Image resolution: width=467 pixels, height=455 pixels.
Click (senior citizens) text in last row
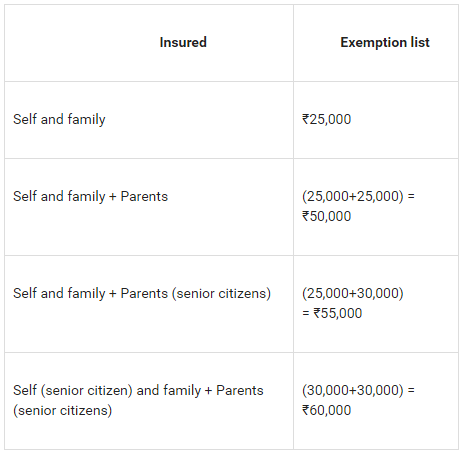62,410
